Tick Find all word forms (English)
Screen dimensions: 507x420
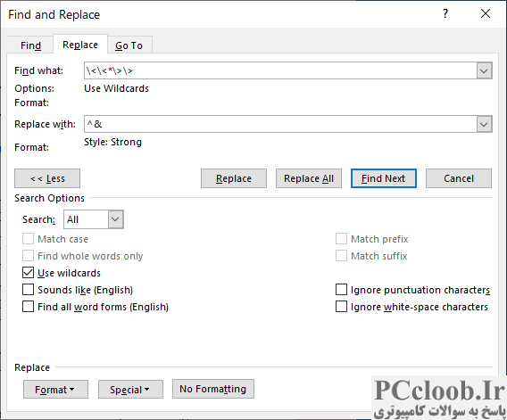click(x=29, y=307)
